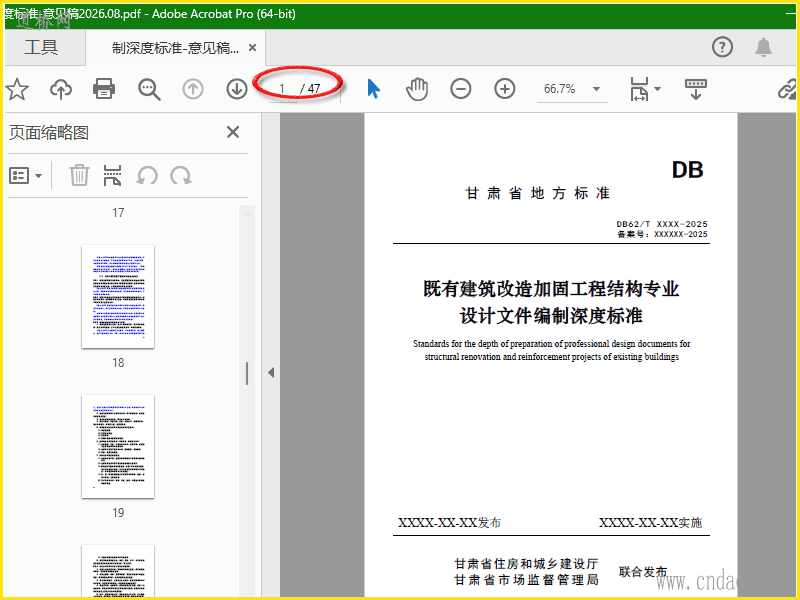Print the document with printer icon
This screenshot has height=600, width=800.
click(104, 89)
